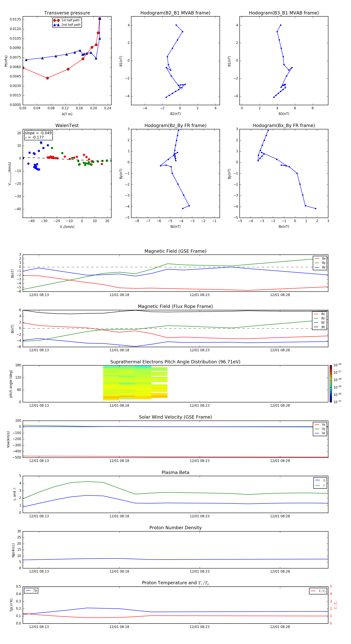Click the 'Hodogram(Bx_By FR frame)' title

(284, 125)
